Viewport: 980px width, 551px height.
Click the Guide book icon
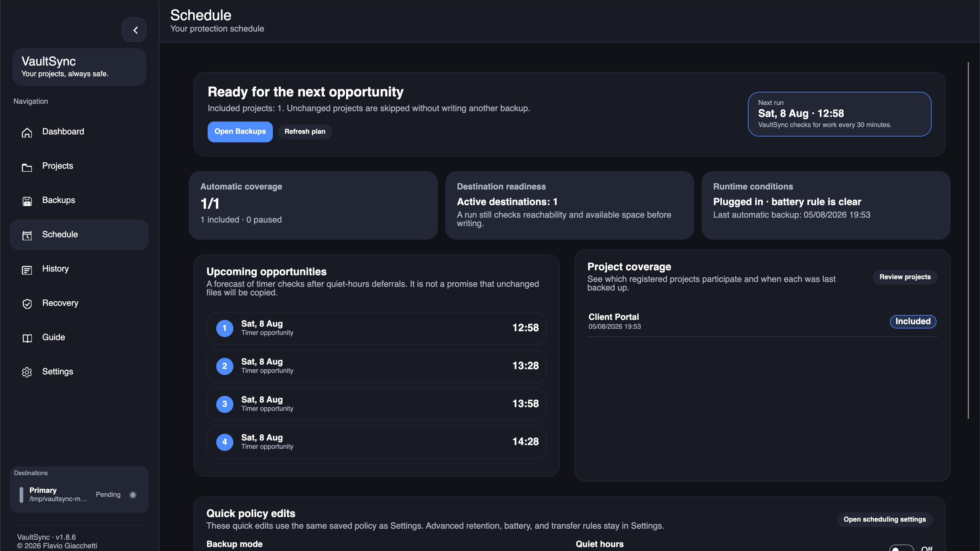coord(27,338)
